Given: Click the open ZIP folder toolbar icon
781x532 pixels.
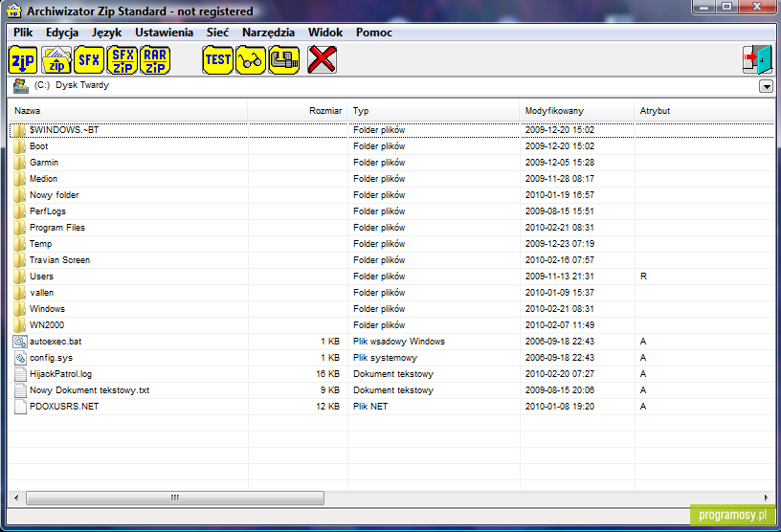Looking at the screenshot, I should (56, 59).
